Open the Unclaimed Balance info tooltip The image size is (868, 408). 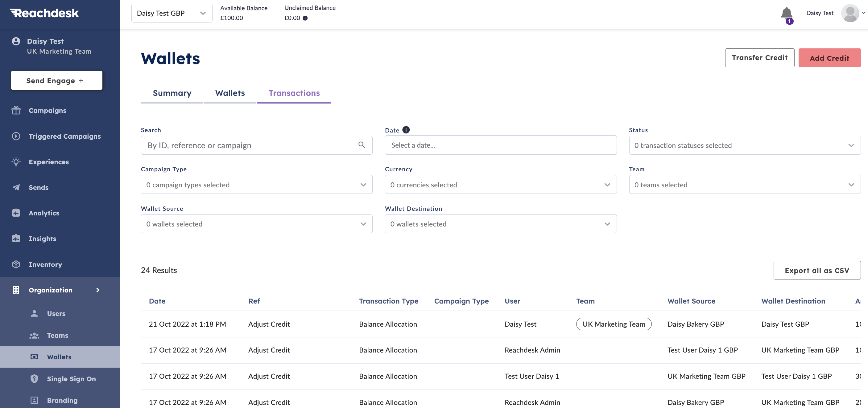(306, 18)
